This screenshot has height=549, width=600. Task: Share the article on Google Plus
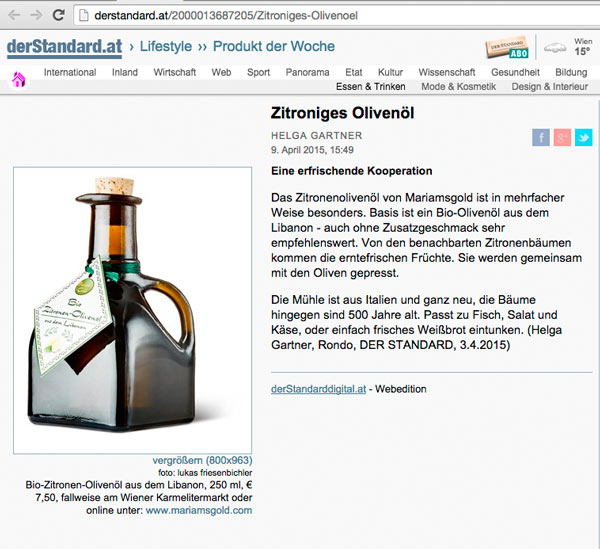pyautogui.click(x=562, y=137)
